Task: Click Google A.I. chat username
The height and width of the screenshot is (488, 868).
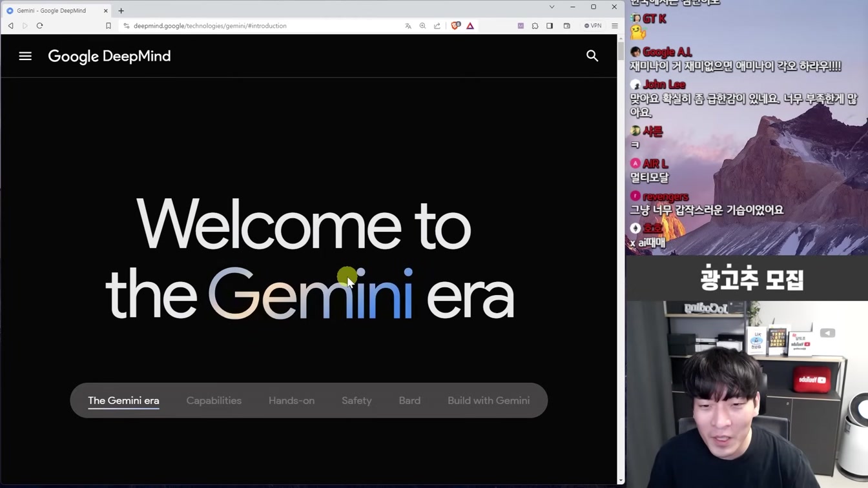Action: click(x=667, y=52)
